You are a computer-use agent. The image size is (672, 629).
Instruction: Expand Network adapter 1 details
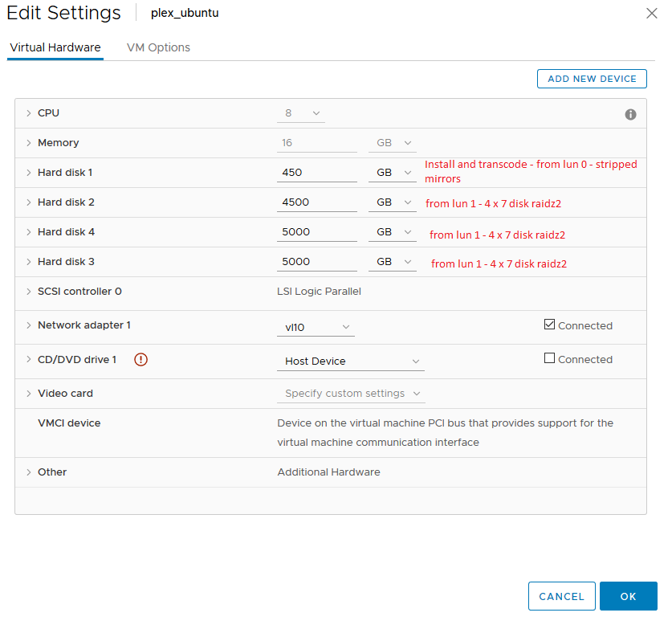coord(29,325)
